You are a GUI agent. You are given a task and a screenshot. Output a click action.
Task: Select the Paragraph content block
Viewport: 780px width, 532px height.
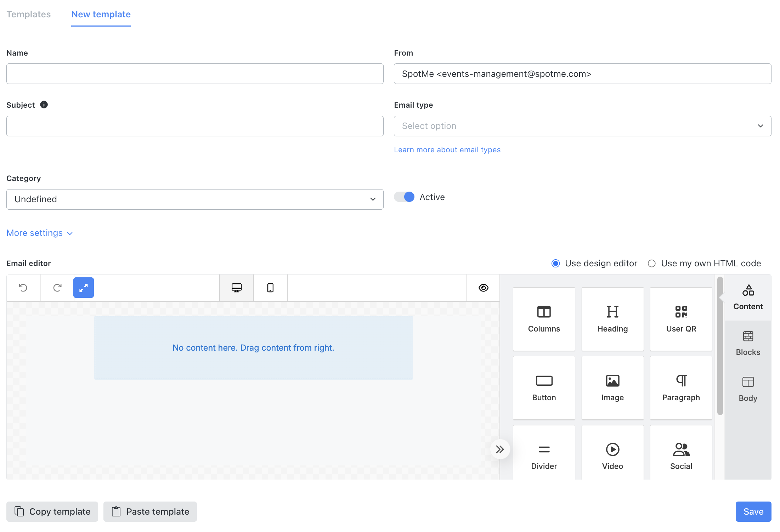pos(681,388)
